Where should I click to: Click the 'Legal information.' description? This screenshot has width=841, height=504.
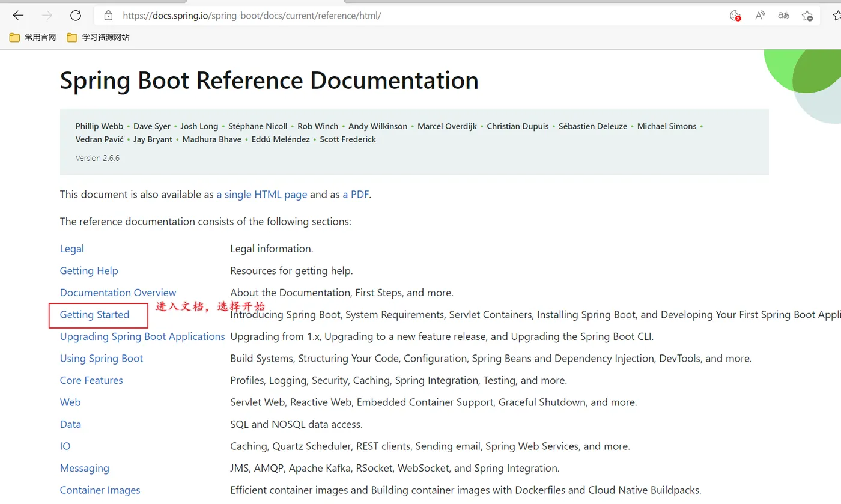coord(272,249)
